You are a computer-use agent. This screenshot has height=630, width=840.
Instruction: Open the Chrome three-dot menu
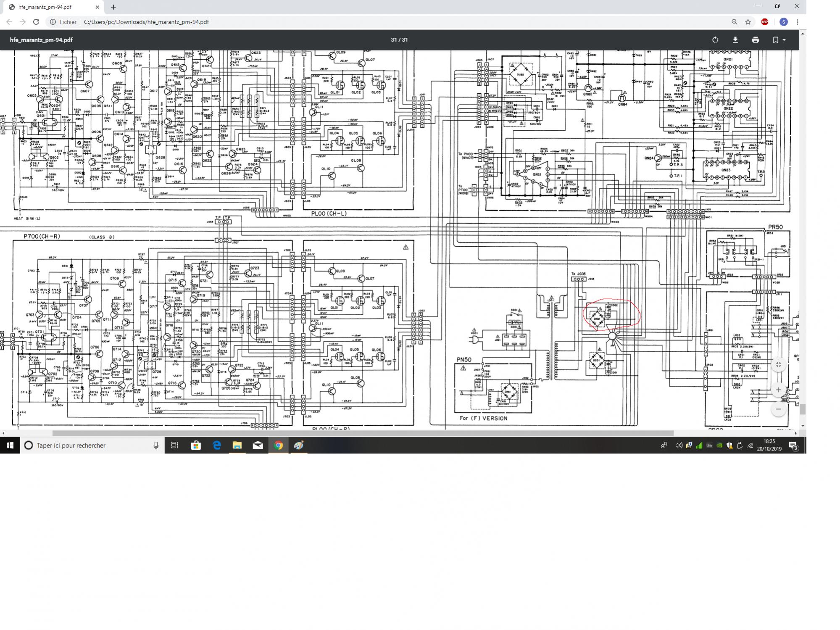pos(797,22)
